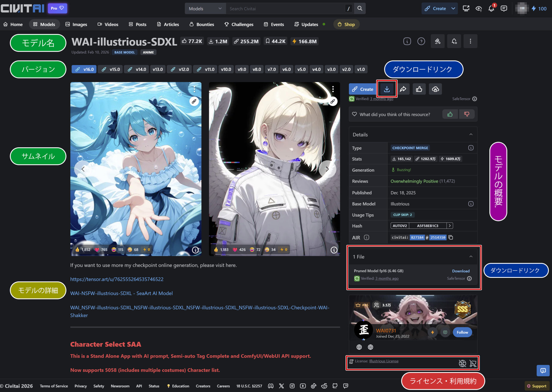Collapse the Details panel chevron

point(470,134)
